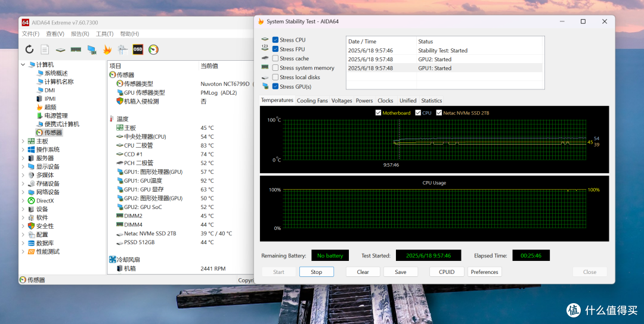Select 传感器 in the AIDA64 tree
Viewport: 644px width, 324px height.
point(49,132)
